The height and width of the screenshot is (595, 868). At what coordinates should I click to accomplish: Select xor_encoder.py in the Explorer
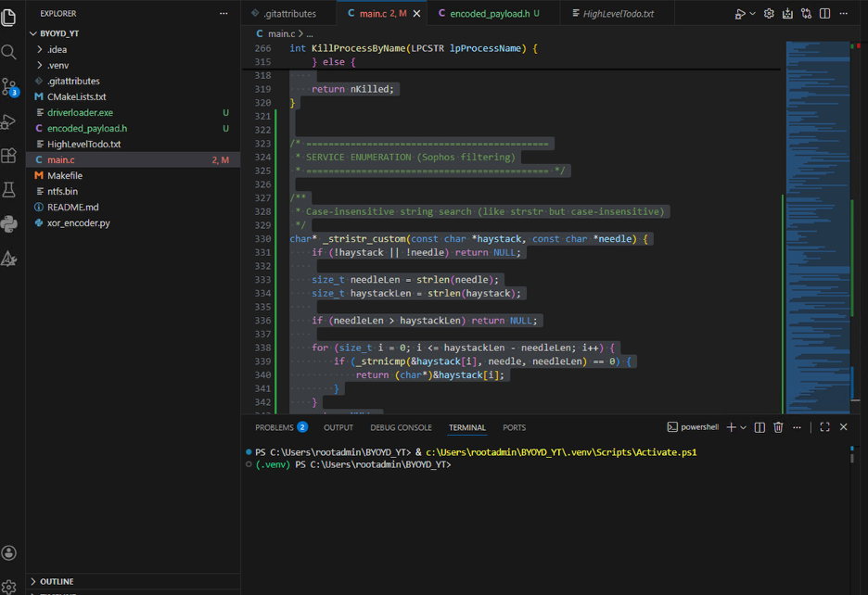(x=81, y=222)
